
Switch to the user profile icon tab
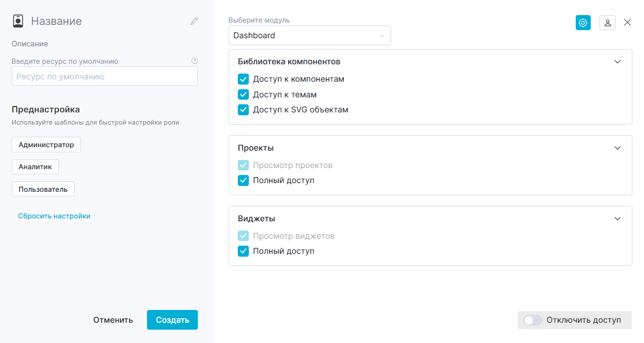point(608,23)
